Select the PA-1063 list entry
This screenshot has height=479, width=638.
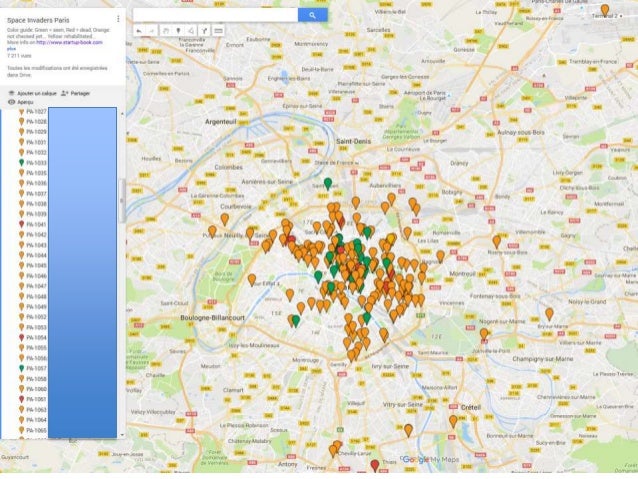33,410
